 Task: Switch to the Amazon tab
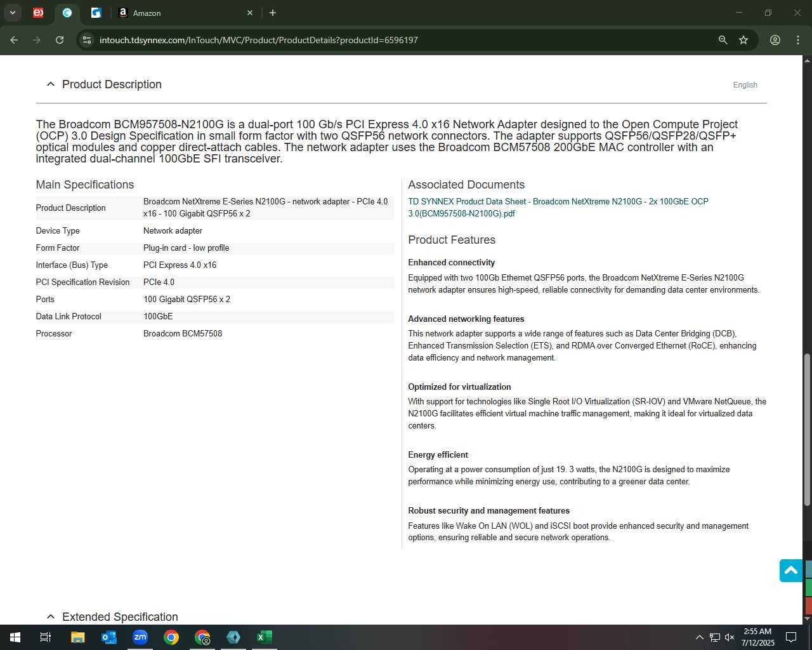click(185, 13)
